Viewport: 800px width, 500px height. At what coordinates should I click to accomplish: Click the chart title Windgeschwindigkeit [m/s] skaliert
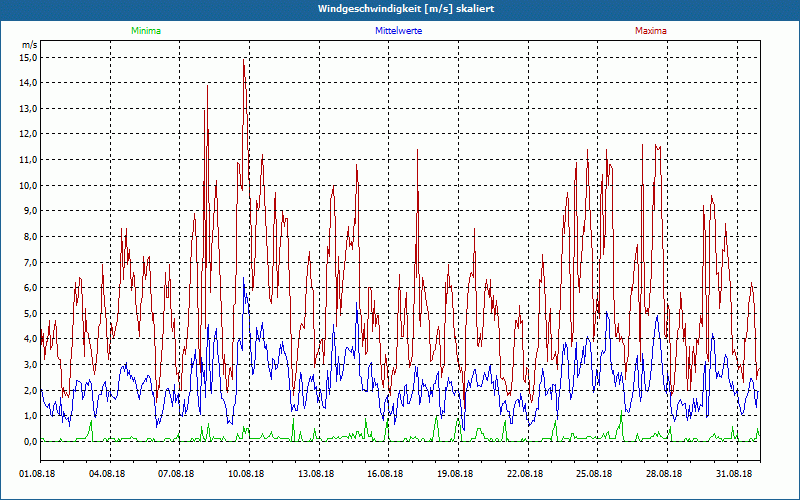pyautogui.click(x=406, y=9)
